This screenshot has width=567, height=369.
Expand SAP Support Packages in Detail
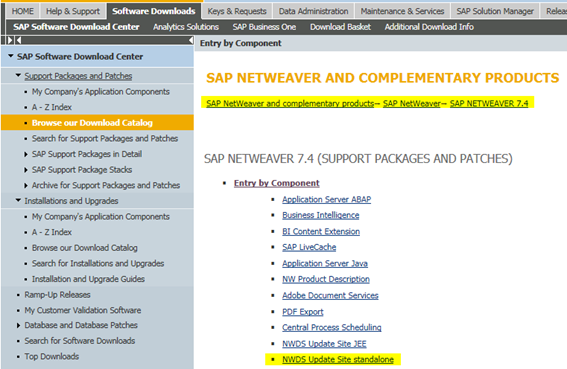pos(26,154)
